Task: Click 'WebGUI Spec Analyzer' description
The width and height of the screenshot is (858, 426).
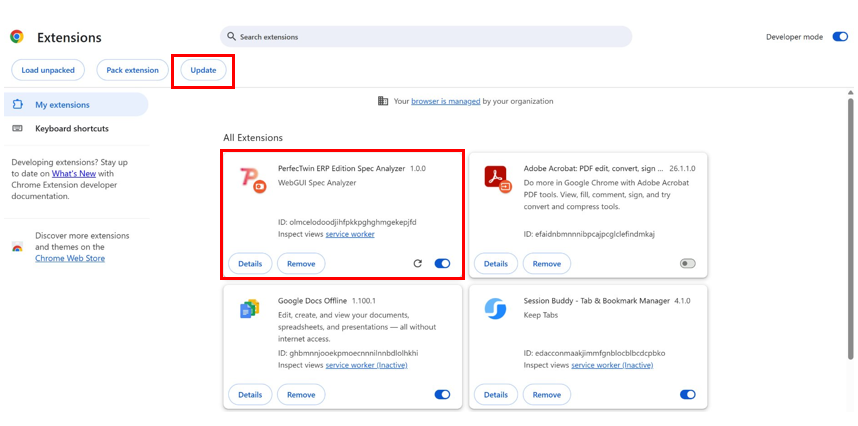Action: click(x=317, y=183)
